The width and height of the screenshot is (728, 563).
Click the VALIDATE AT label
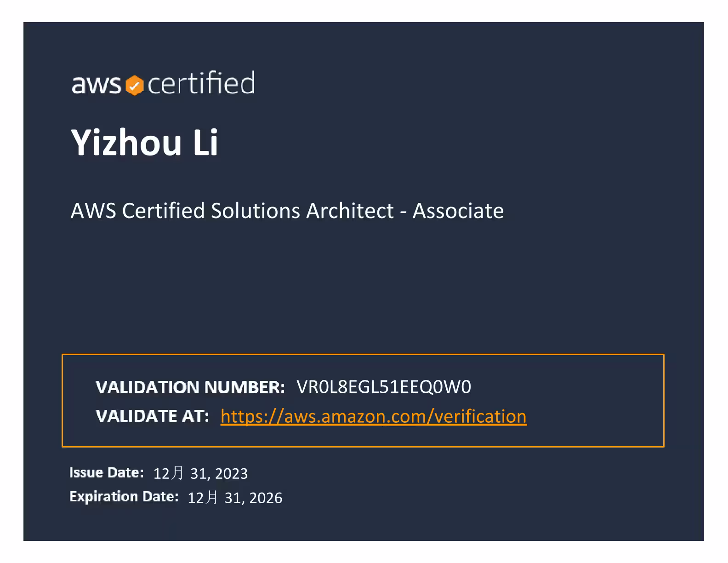152,416
